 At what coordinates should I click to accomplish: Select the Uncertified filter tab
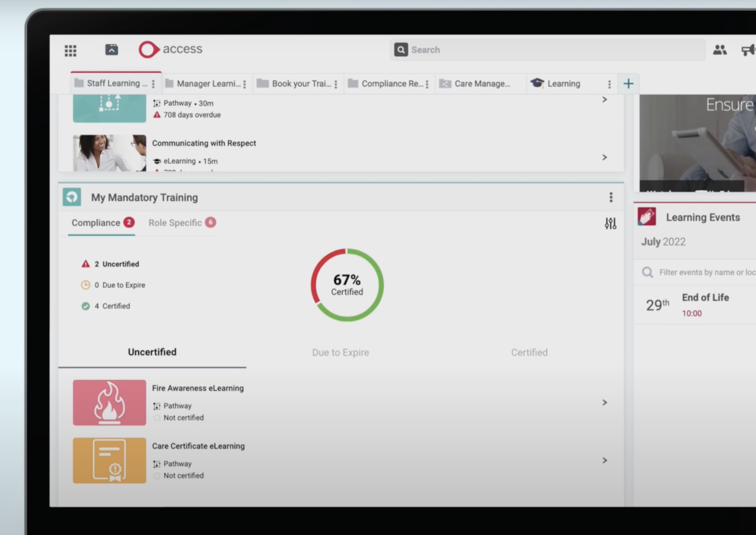[152, 352]
